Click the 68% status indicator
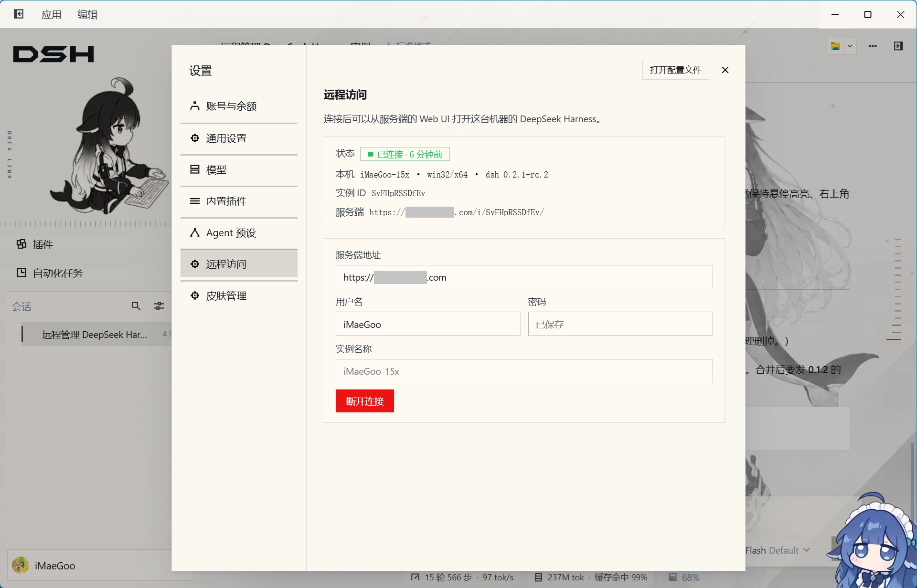 pyautogui.click(x=684, y=577)
